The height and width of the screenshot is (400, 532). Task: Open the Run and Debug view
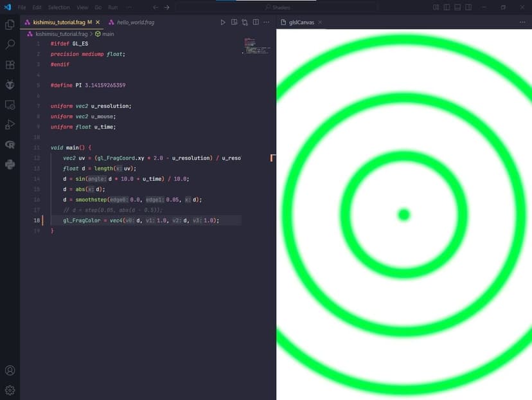[x=10, y=125]
